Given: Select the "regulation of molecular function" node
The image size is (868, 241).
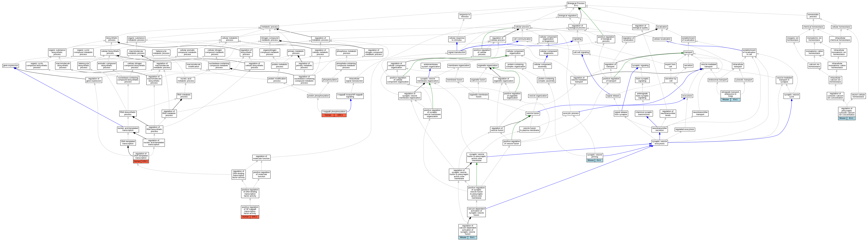Looking at the screenshot, I should (261, 157).
